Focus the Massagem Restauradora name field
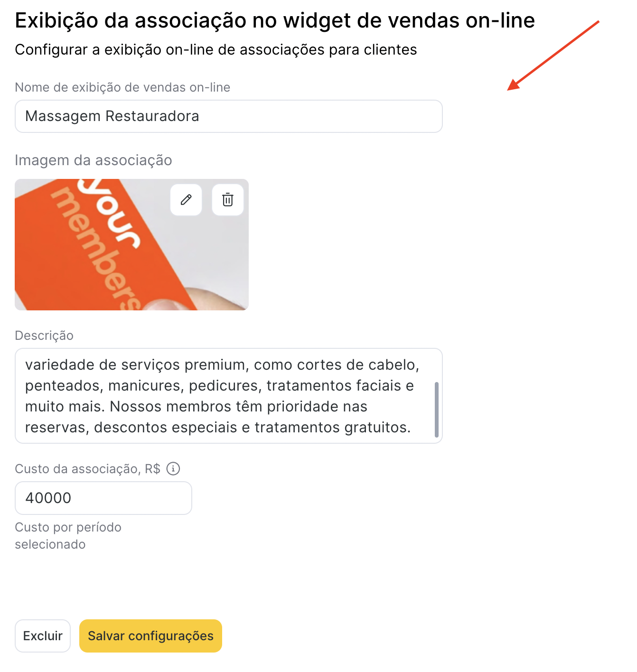Viewport: 637px width, 672px height. (x=229, y=116)
